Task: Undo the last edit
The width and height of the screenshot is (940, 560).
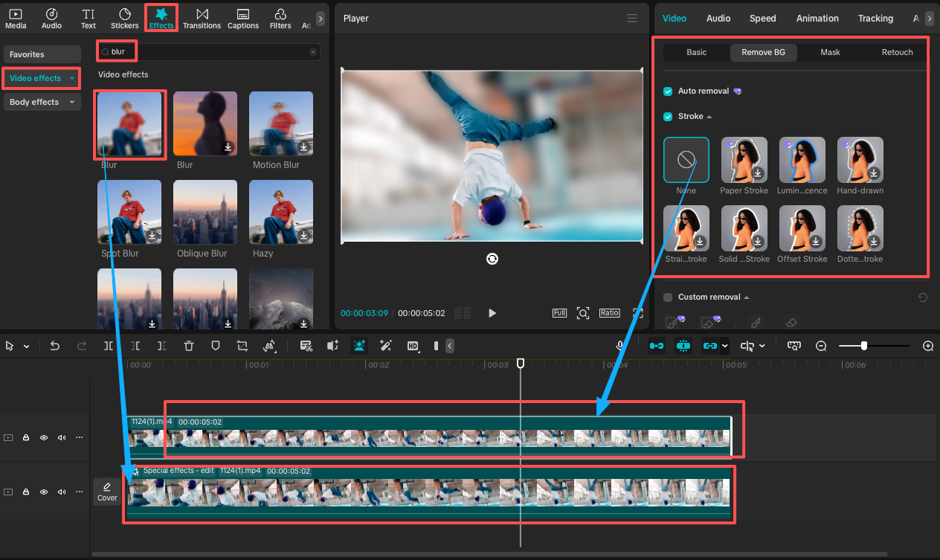Action: (x=54, y=345)
